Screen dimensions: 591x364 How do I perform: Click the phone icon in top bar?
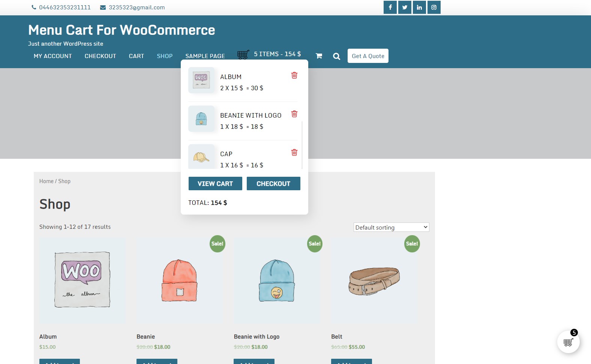coord(34,7)
